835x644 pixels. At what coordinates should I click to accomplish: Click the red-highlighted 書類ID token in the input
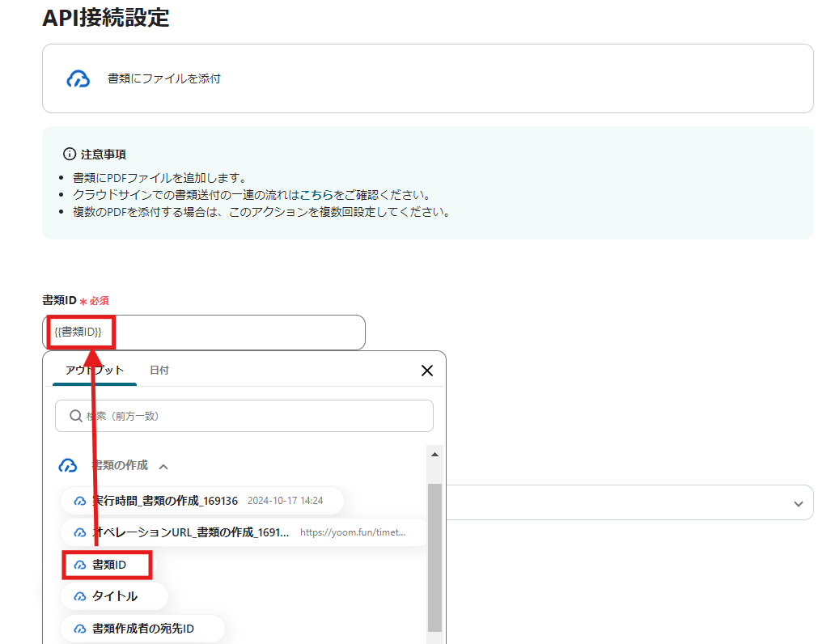78,331
